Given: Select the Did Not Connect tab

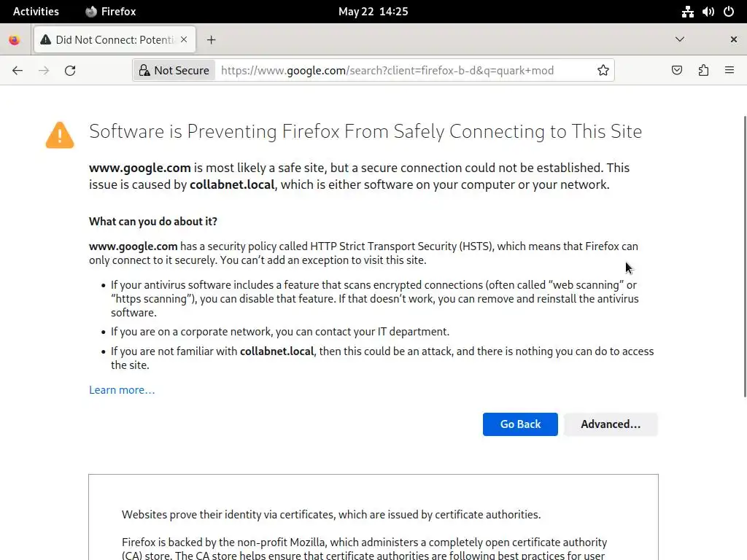Looking at the screenshot, I should [x=109, y=40].
